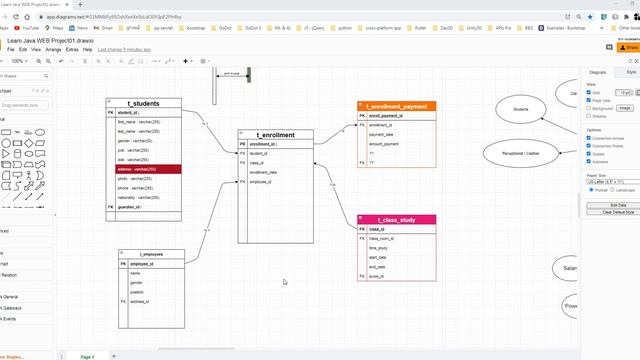The height and width of the screenshot is (360, 640).
Task: Select the Students ellipse on canvas
Action: coord(520,109)
